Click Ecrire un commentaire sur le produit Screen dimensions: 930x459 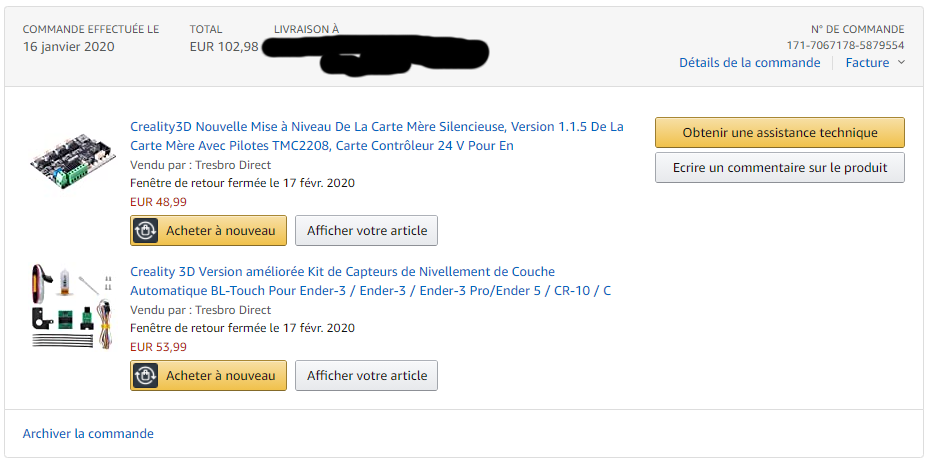tap(780, 167)
